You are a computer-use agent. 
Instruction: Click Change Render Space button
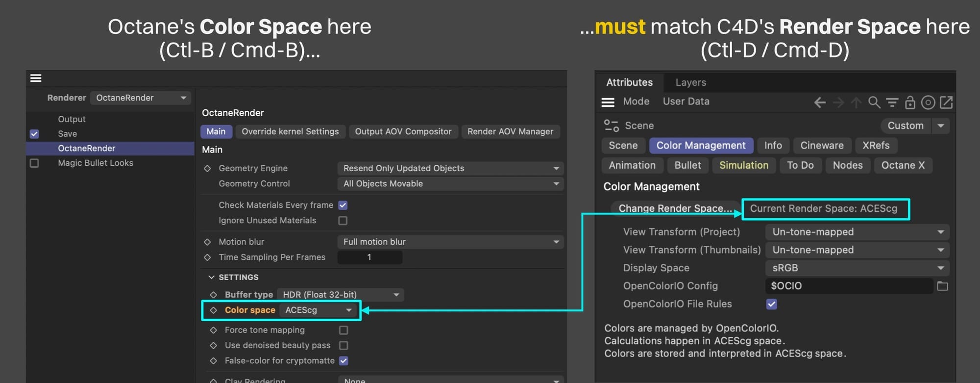point(675,208)
